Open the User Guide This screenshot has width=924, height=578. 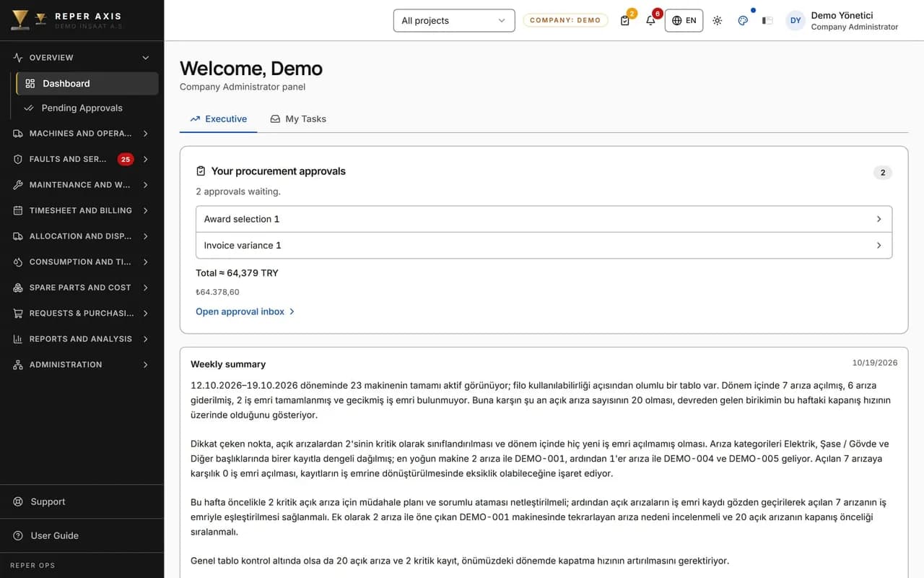tap(82, 535)
